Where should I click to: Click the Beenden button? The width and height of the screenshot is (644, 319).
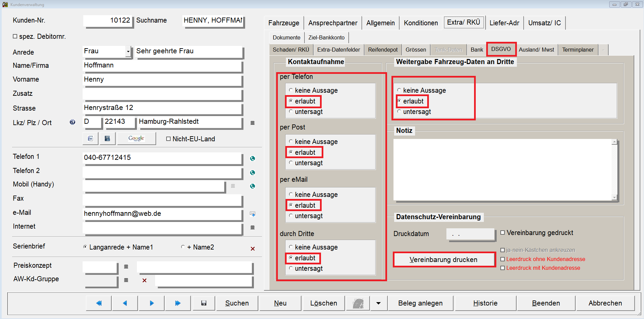pyautogui.click(x=546, y=303)
